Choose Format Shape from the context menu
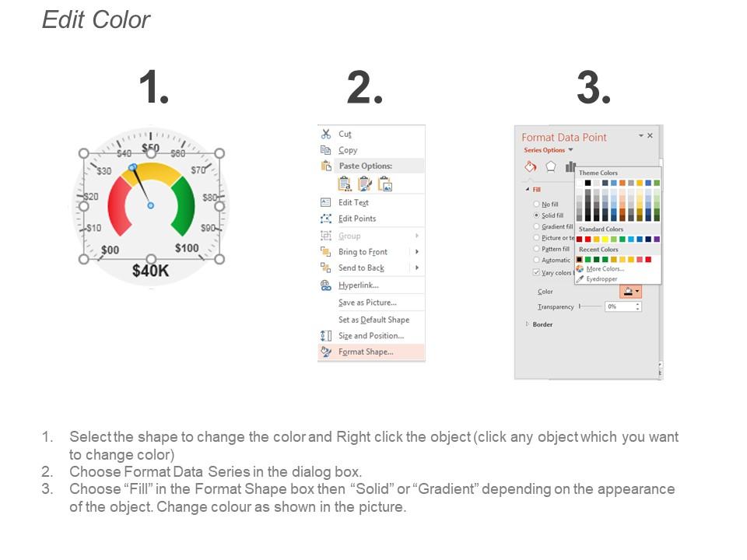Viewport: 747px width, 560px height. (x=366, y=352)
